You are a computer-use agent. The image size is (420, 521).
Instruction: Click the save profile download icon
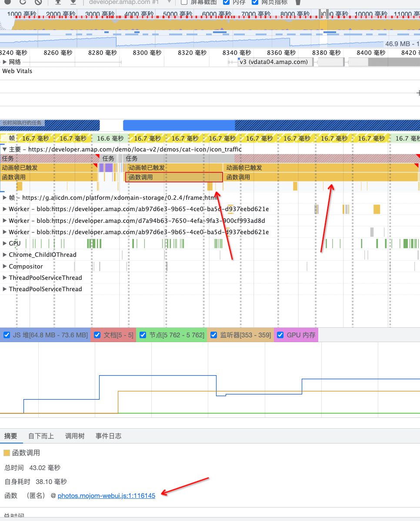click(x=73, y=2)
